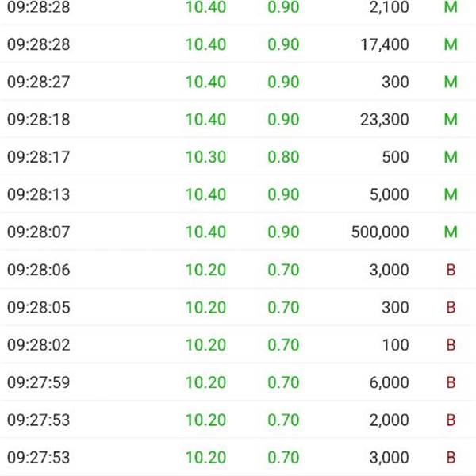Tap the 2,000 volume at 09:27:53
Screen dimensions: 476x476
coord(390,420)
